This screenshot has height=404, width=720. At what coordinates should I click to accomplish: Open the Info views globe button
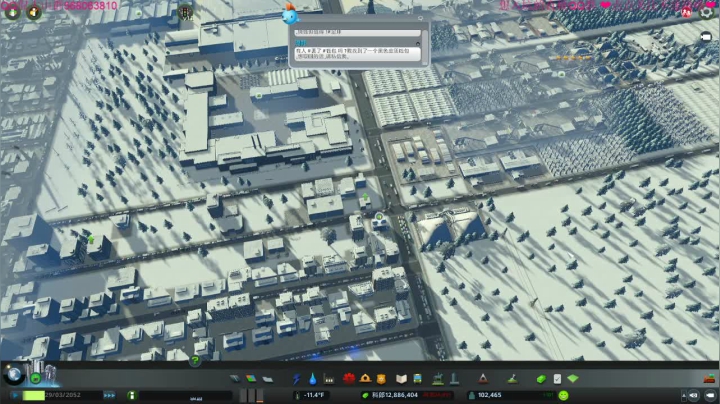tap(14, 375)
